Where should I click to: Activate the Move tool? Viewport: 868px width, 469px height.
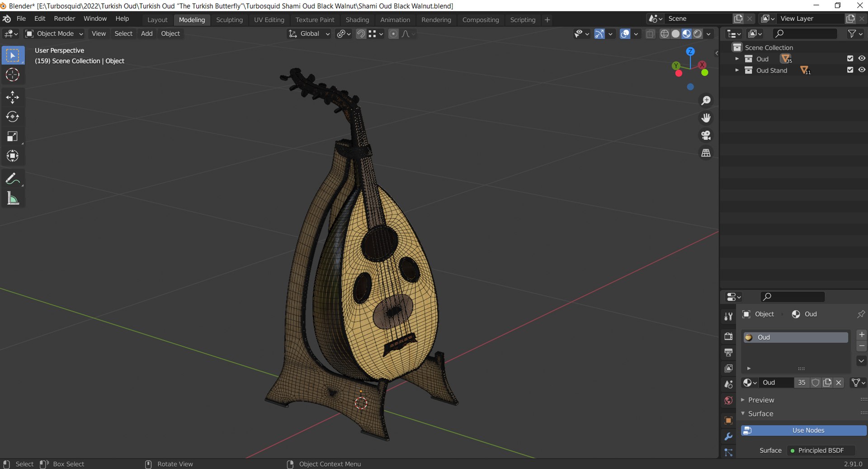[13, 97]
